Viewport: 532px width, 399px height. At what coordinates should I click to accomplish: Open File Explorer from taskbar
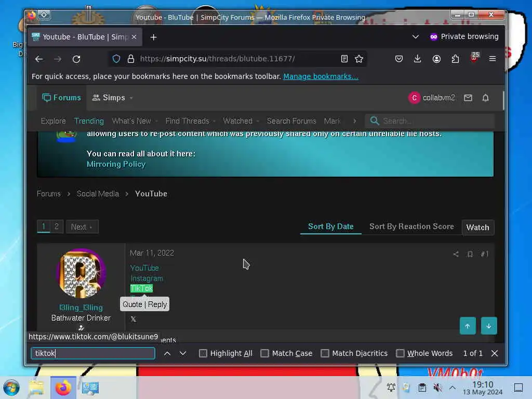point(36,388)
